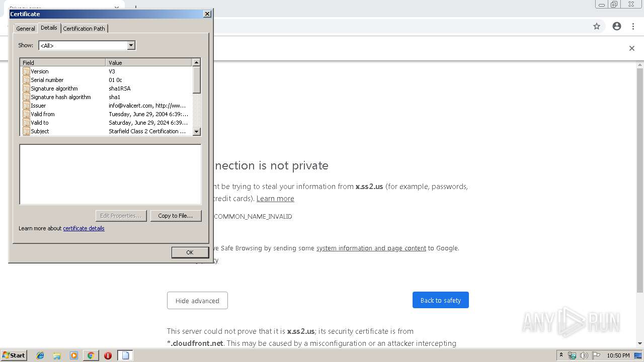The width and height of the screenshot is (644, 362).
Task: Open volume speaker tray icon
Action: (x=584, y=355)
